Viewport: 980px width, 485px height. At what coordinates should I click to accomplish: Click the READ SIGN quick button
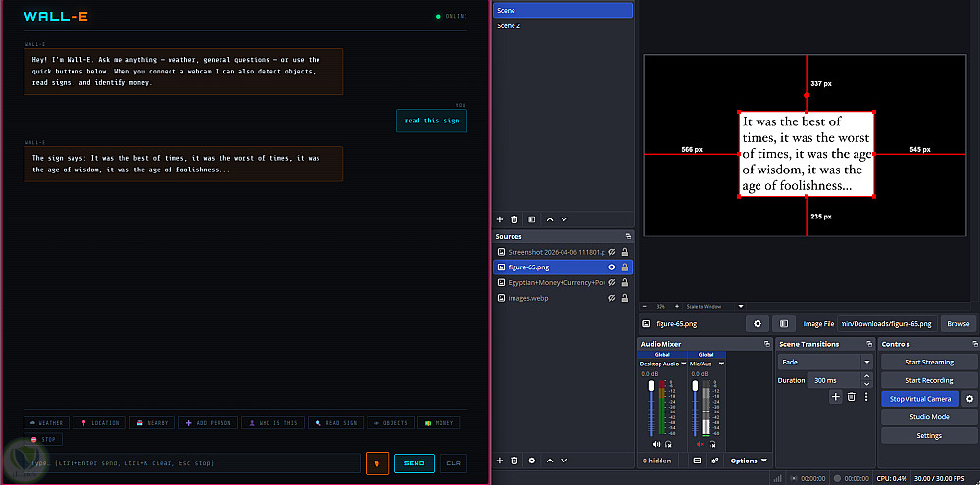335,423
